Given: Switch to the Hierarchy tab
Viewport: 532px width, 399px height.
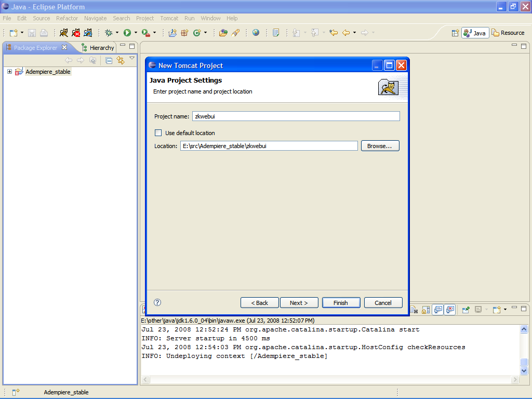Looking at the screenshot, I should pos(98,48).
